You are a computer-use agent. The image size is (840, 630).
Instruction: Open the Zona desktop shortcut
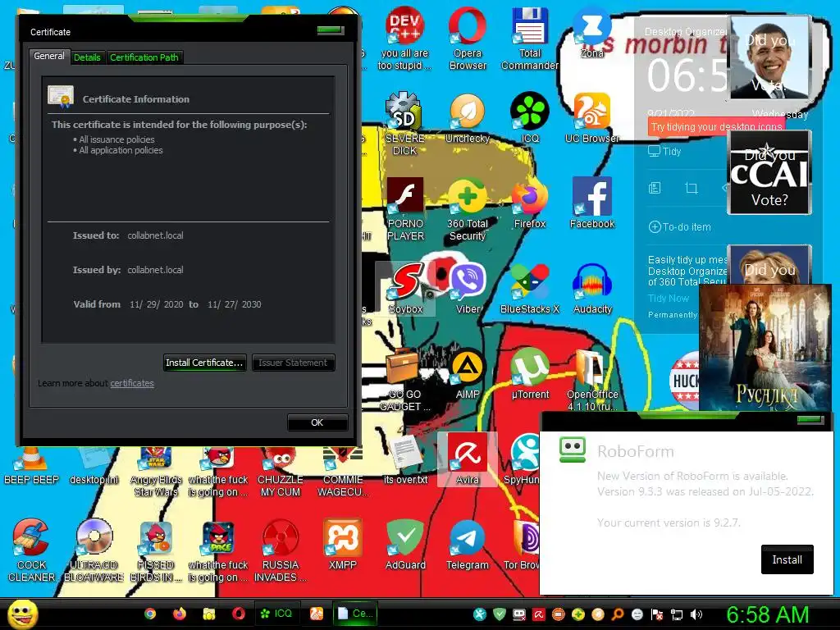click(591, 32)
